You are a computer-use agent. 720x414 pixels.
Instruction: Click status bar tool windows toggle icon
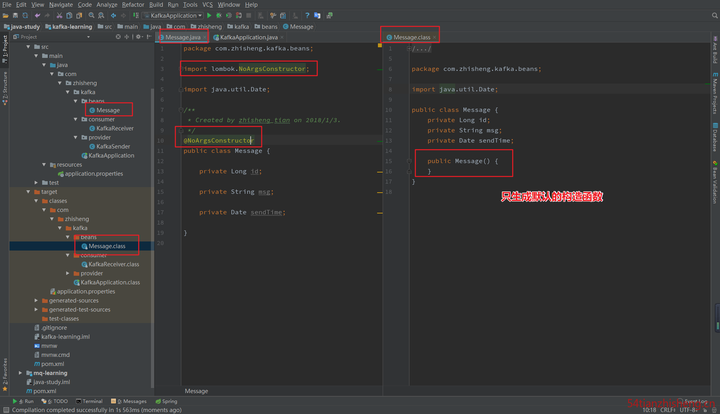click(x=6, y=410)
